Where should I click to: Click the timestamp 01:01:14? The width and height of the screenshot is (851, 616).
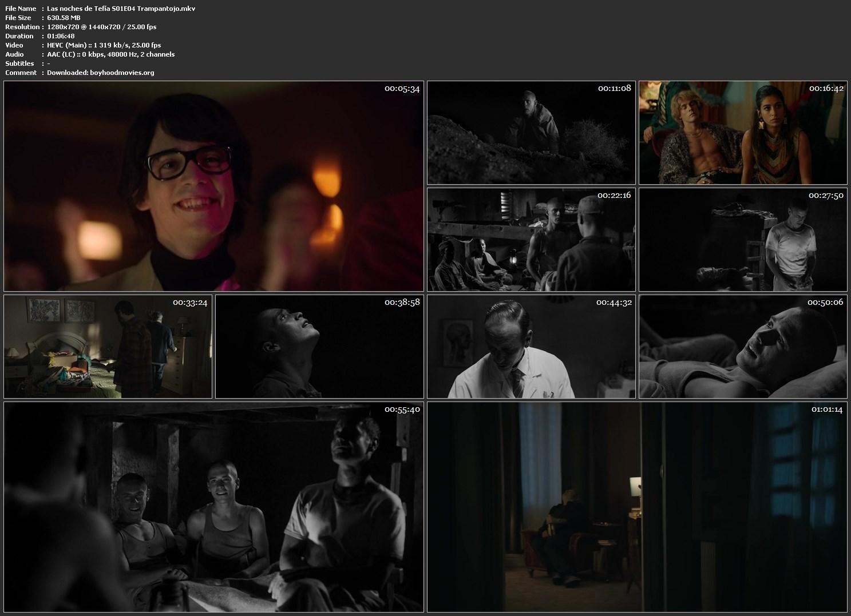827,410
